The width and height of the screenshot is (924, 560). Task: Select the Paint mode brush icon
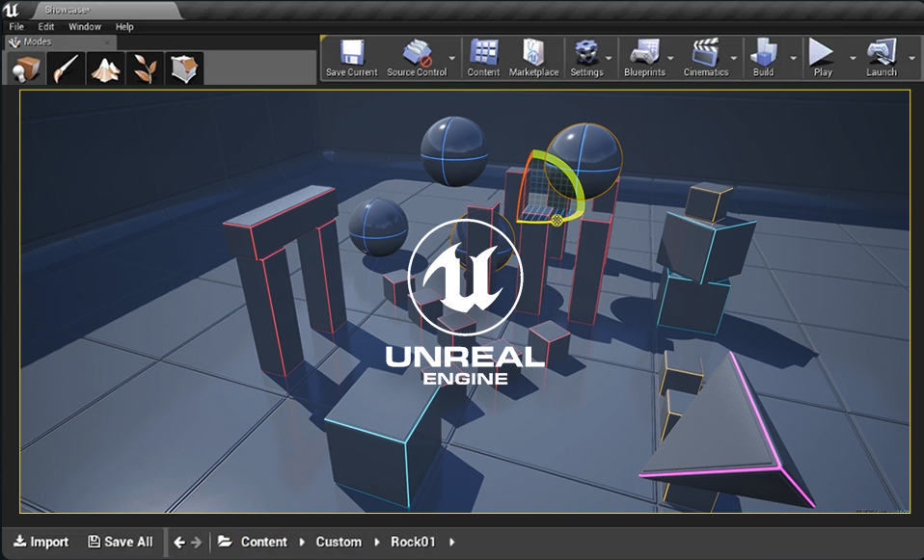pyautogui.click(x=66, y=67)
